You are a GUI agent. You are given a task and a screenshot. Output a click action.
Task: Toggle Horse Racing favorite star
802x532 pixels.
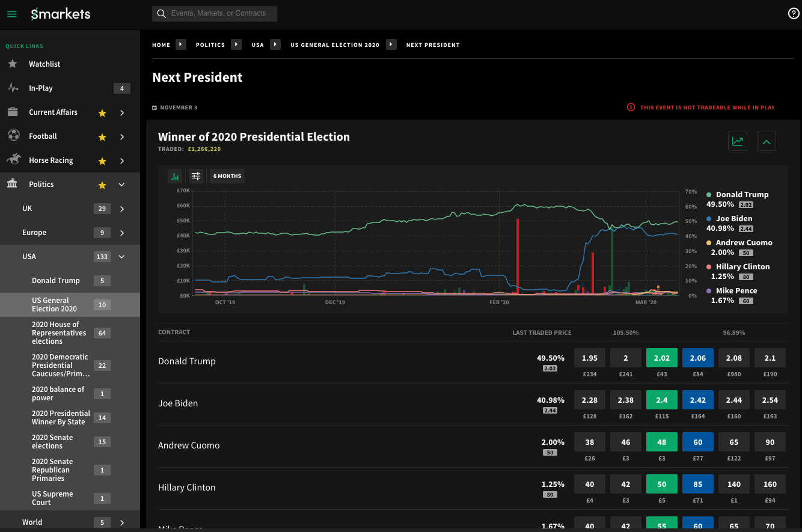pyautogui.click(x=102, y=161)
